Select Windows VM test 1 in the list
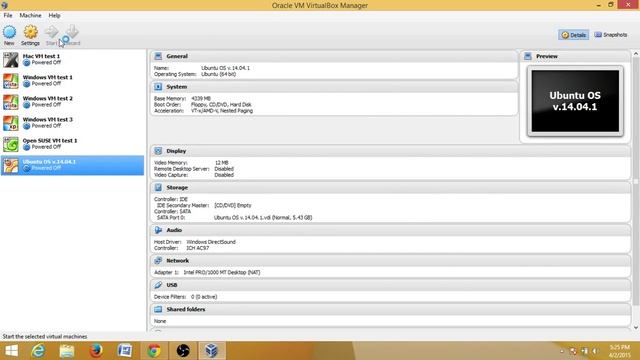Screen dimensions: 640x360 pos(73,81)
